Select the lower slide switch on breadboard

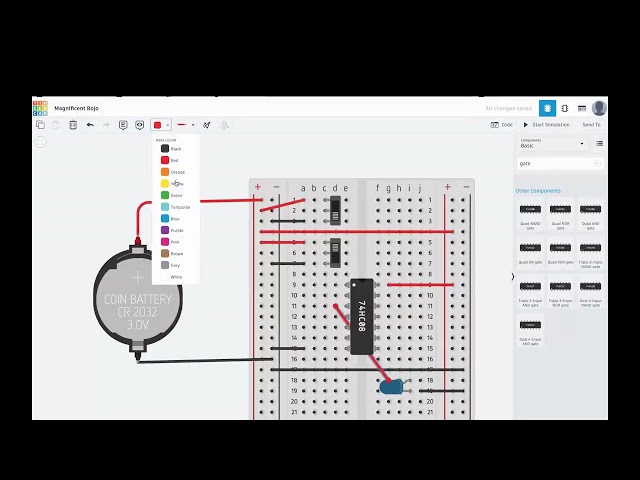(335, 253)
